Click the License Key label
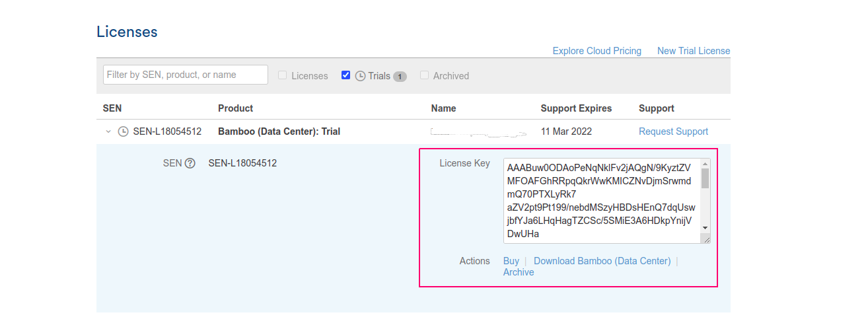 465,163
